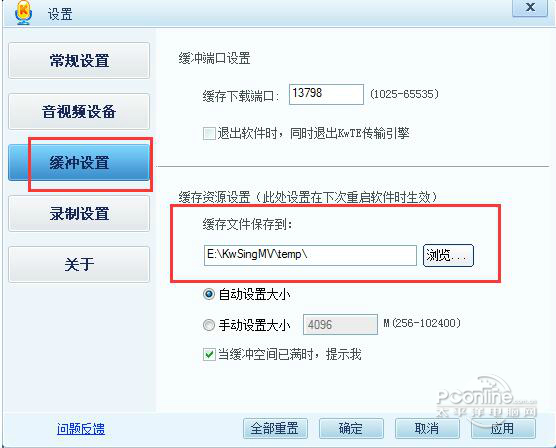Select the 缓冲设置 buffer settings tab

tap(79, 162)
